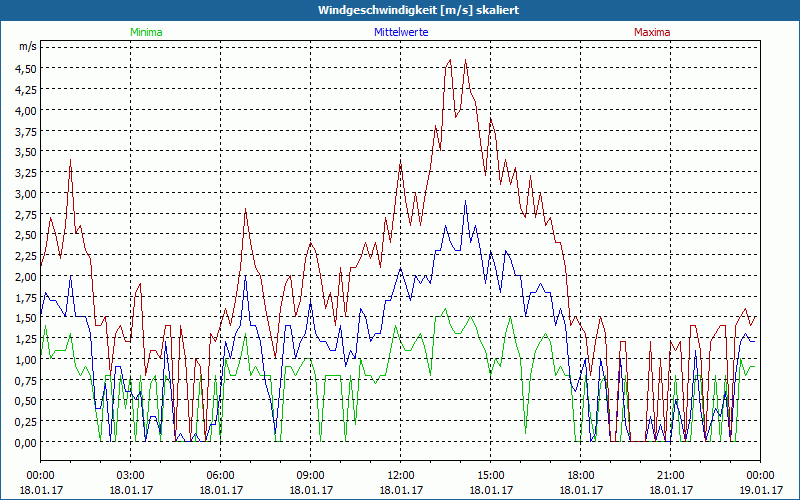Click the 18:00 time axis label
The width and height of the screenshot is (800, 500).
coord(581,476)
